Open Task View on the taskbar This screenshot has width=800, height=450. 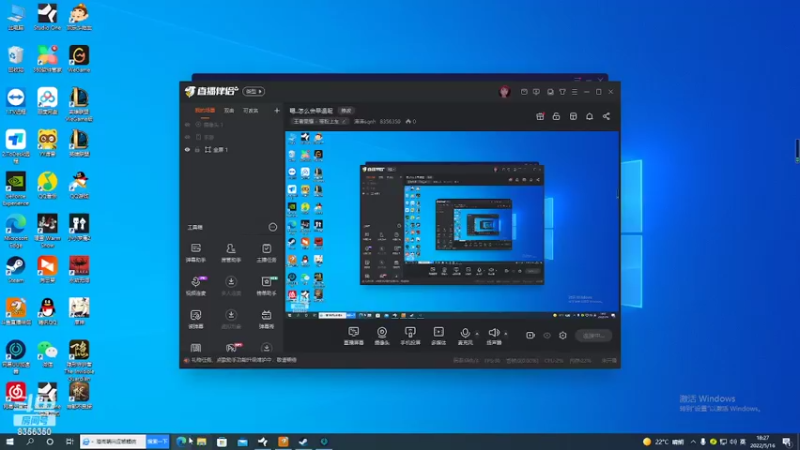point(69,441)
